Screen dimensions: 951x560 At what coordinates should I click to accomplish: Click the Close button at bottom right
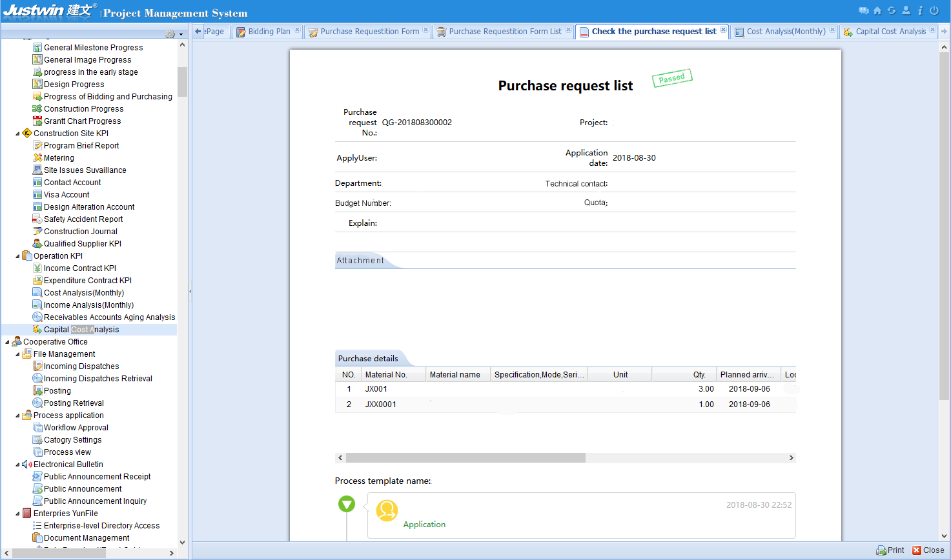[928, 550]
